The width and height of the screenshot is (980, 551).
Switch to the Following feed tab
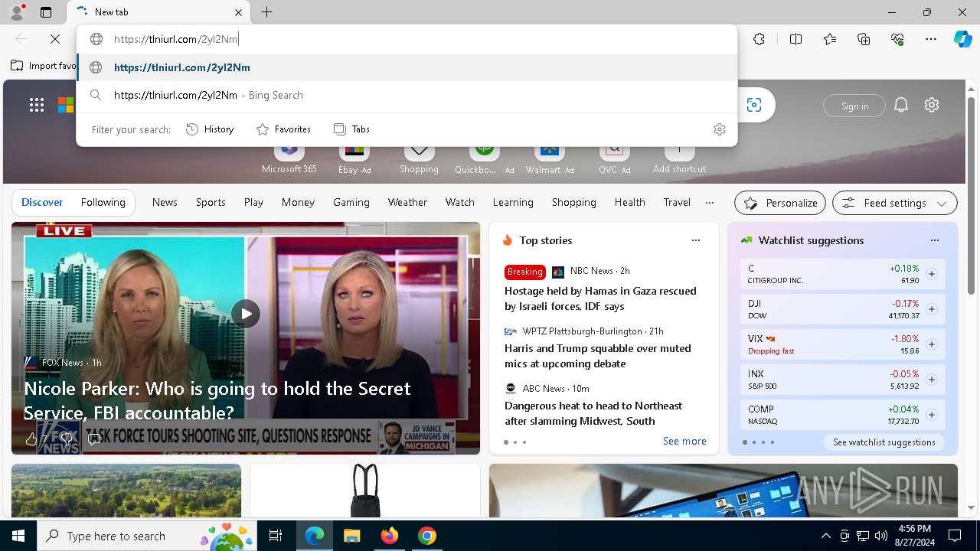103,202
